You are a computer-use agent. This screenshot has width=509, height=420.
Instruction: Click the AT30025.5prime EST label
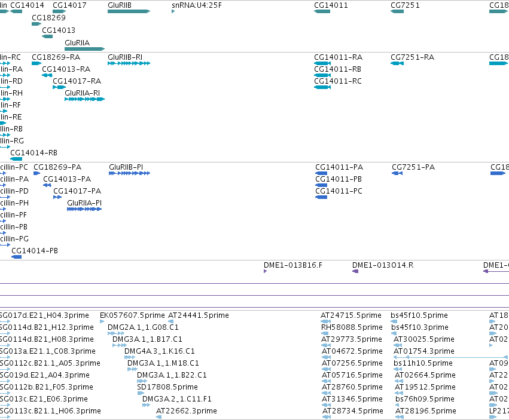pyautogui.click(x=424, y=339)
